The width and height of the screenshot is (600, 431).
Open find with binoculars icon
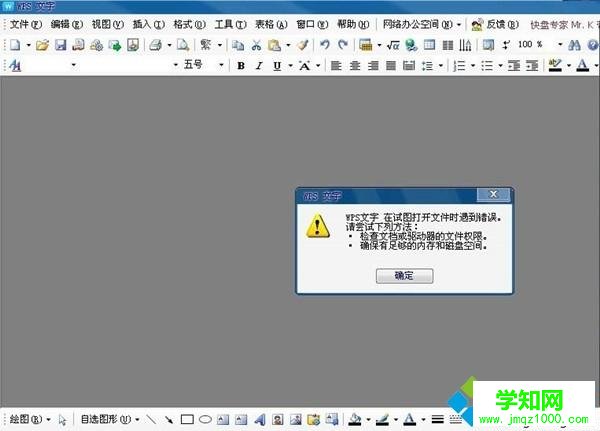574,45
